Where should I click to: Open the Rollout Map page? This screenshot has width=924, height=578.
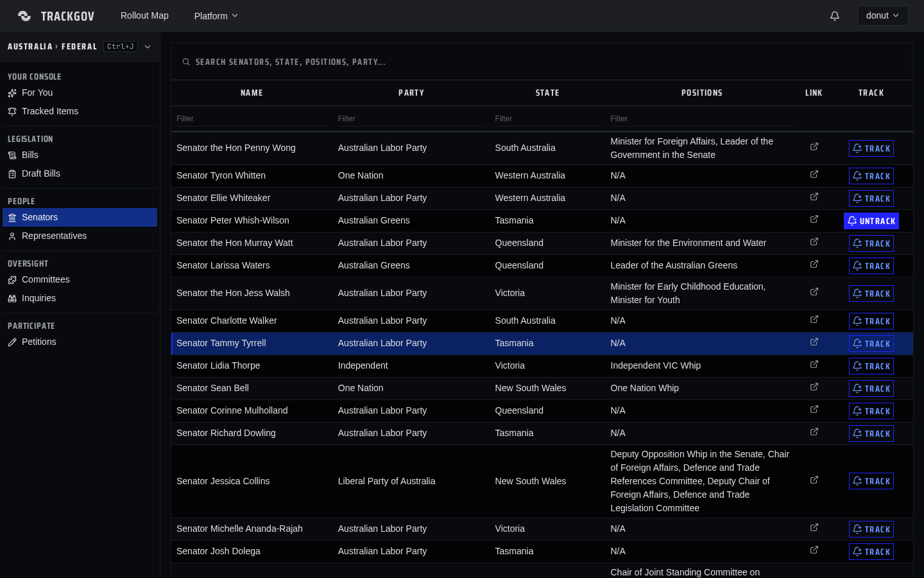(x=144, y=16)
